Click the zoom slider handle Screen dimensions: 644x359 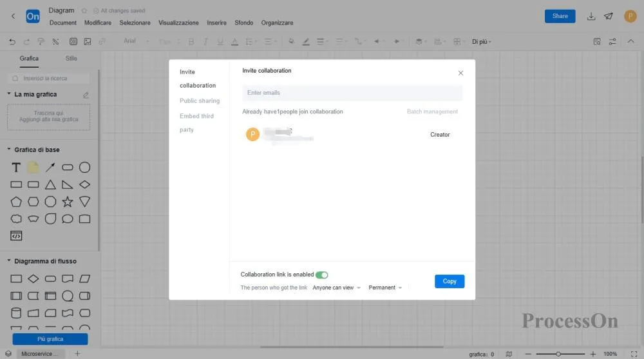click(x=558, y=354)
